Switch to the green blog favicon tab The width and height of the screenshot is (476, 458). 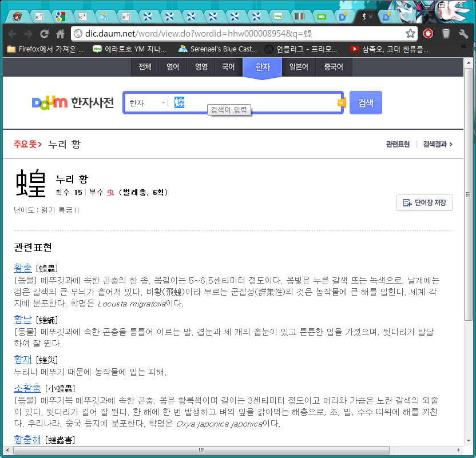point(278,17)
